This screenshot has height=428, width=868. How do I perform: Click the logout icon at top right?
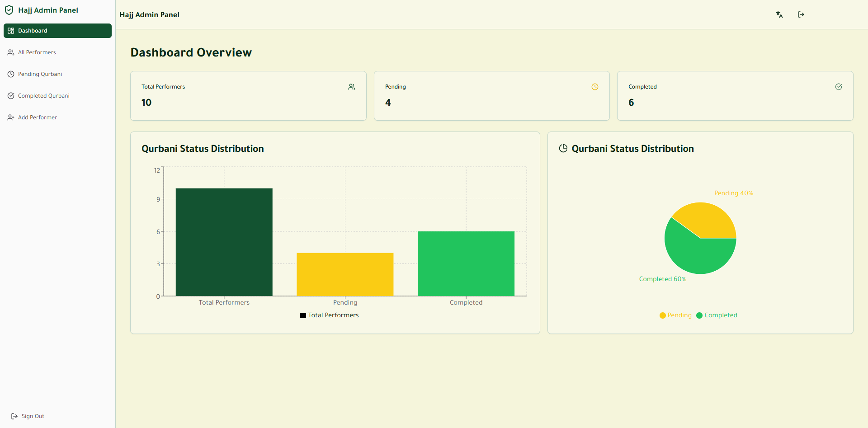(x=801, y=14)
